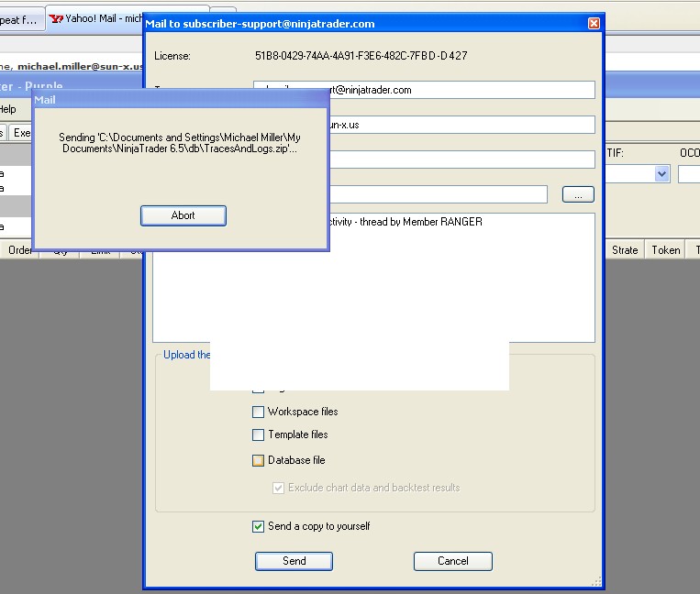Open the Help menu in background window
Image resolution: width=700 pixels, height=594 pixels.
pyautogui.click(x=7, y=109)
